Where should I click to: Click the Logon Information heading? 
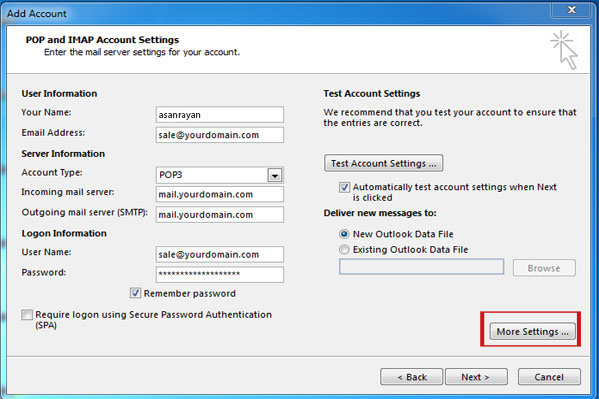(64, 234)
